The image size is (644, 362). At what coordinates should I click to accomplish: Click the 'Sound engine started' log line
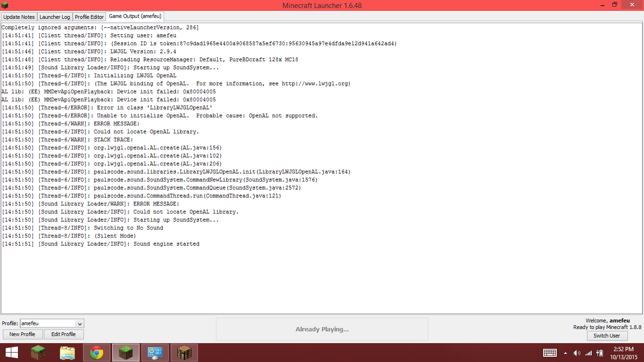point(100,244)
